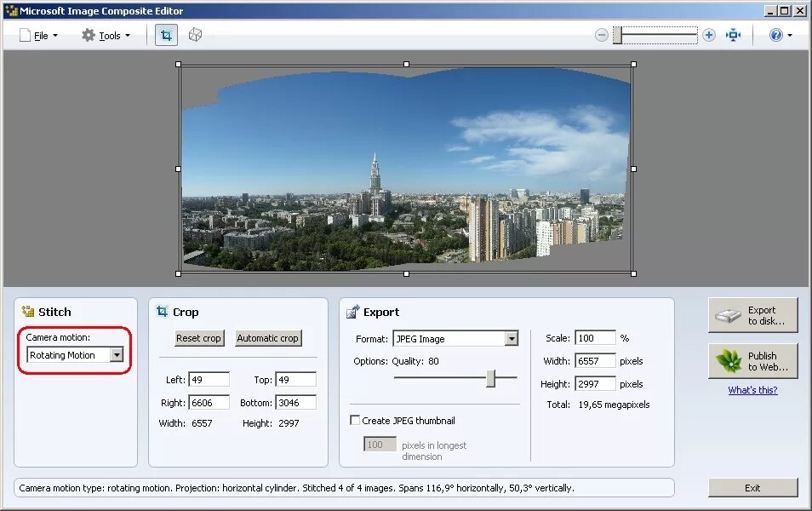The height and width of the screenshot is (511, 812).
Task: Click the bottom-right crop handle
Action: tap(634, 273)
